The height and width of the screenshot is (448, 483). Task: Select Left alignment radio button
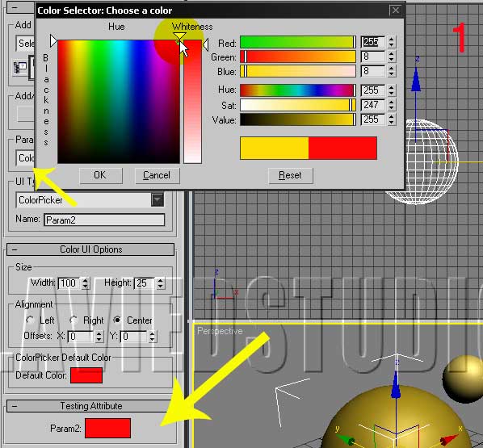coord(30,320)
